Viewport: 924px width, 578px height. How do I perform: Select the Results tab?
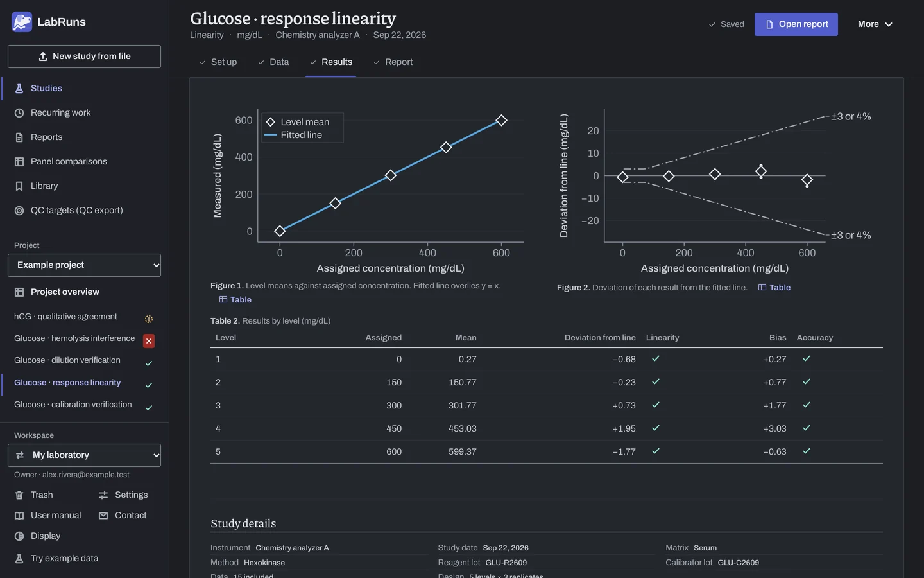331,62
